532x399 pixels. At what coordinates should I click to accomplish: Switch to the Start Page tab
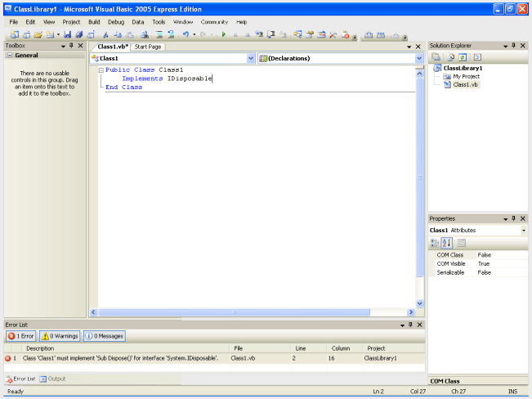pyautogui.click(x=148, y=47)
